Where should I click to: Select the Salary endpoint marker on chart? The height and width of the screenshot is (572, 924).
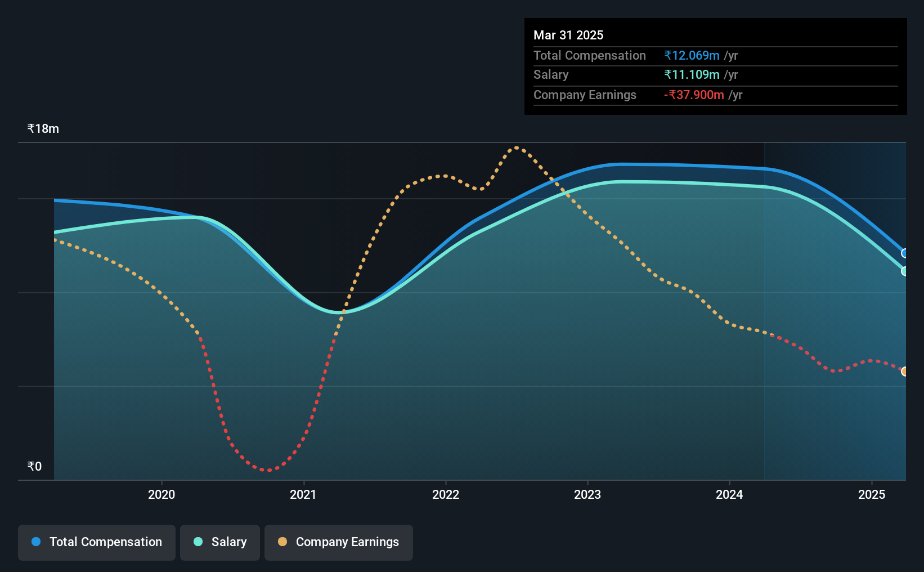click(x=905, y=271)
